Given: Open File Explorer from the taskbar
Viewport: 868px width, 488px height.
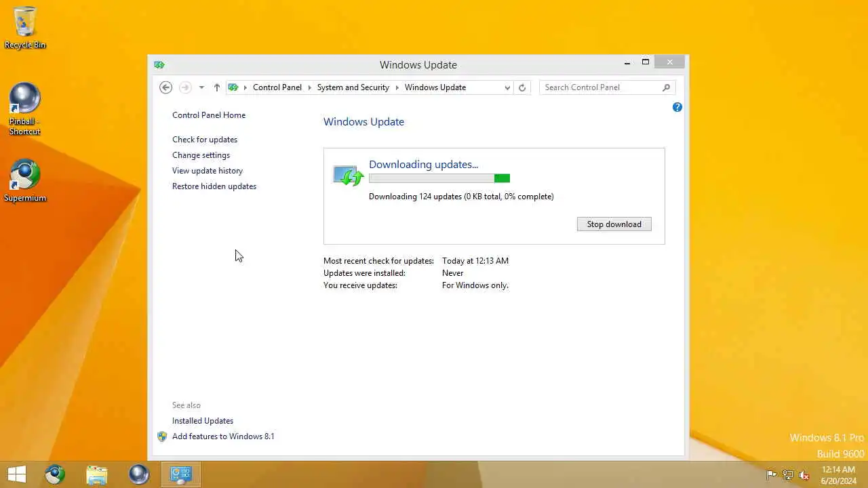Looking at the screenshot, I should 97,474.
